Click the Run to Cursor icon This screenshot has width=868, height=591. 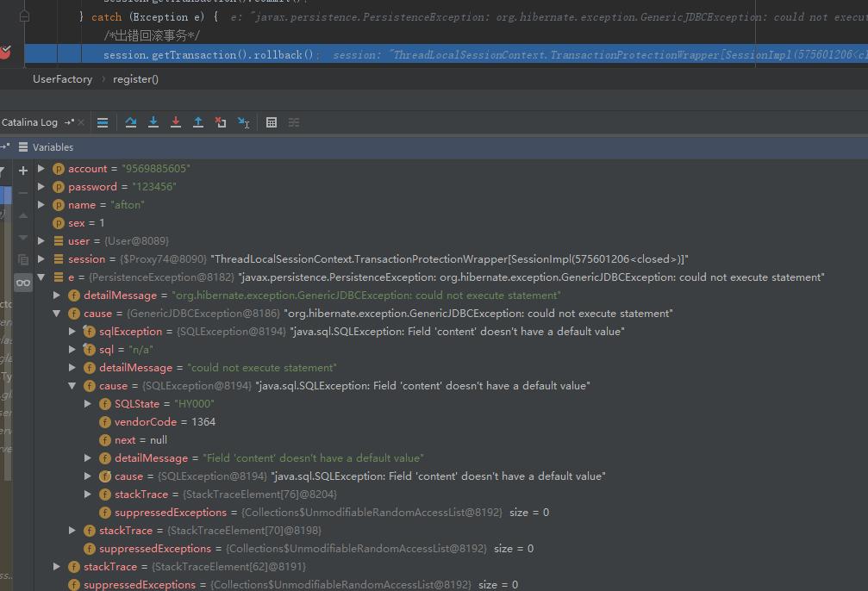(x=244, y=122)
